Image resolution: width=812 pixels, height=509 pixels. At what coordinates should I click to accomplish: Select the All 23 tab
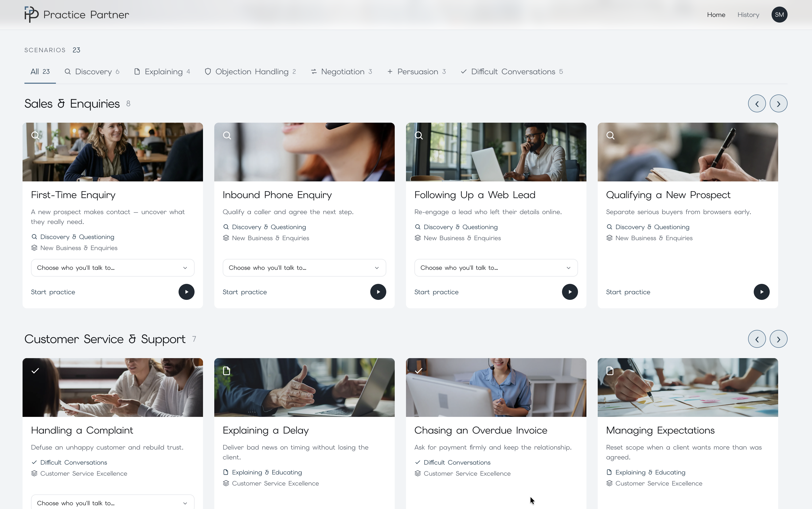click(x=40, y=72)
